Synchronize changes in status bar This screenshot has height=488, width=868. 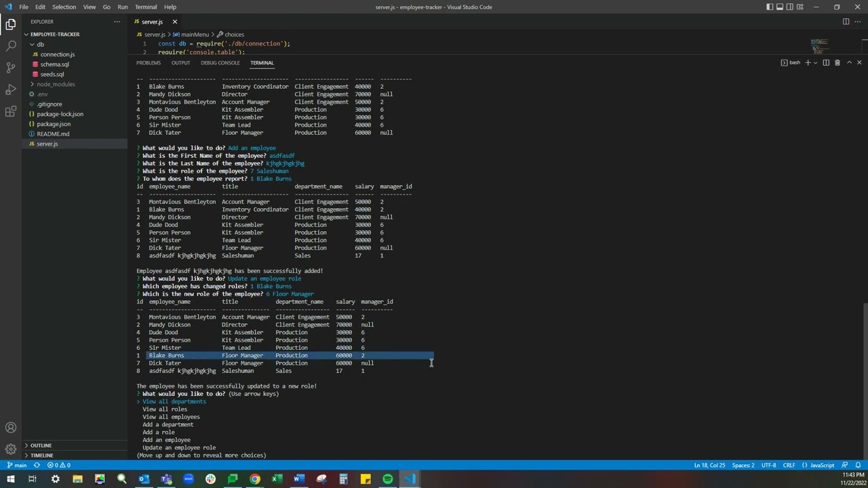pyautogui.click(x=37, y=465)
